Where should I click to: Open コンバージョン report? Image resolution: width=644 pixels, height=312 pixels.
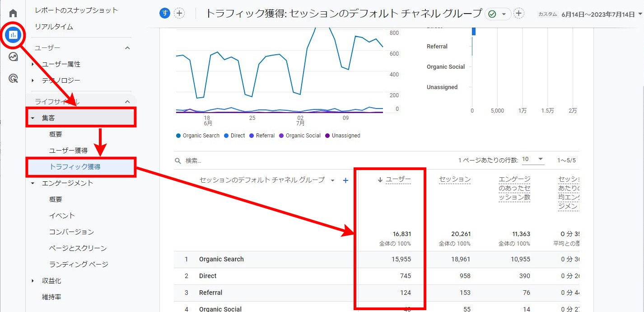point(71,232)
